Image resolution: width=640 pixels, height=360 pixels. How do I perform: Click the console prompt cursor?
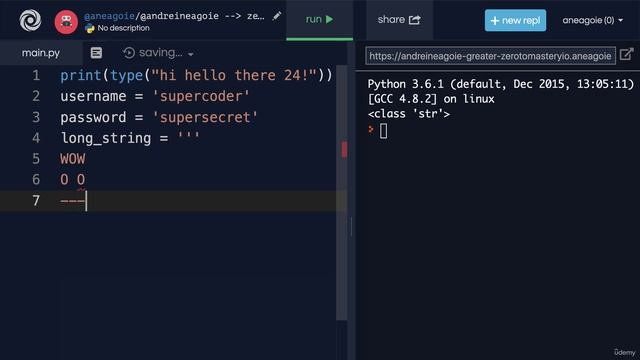[x=383, y=131]
